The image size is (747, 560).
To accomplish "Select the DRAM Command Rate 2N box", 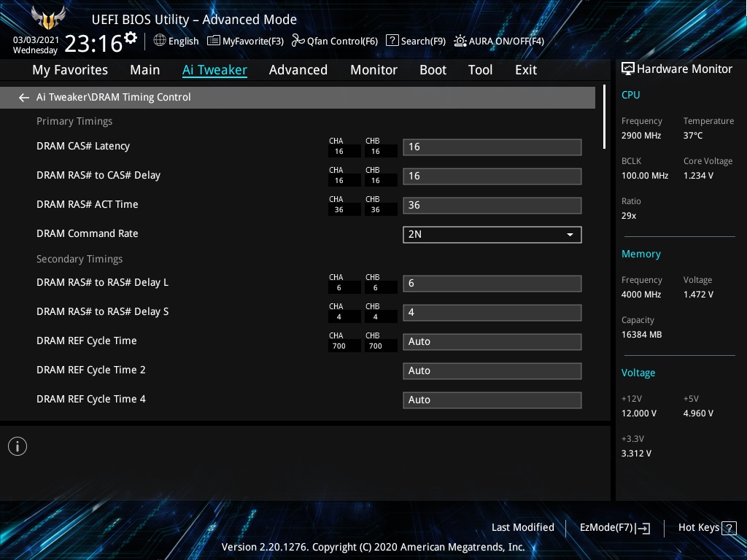I will [x=492, y=235].
